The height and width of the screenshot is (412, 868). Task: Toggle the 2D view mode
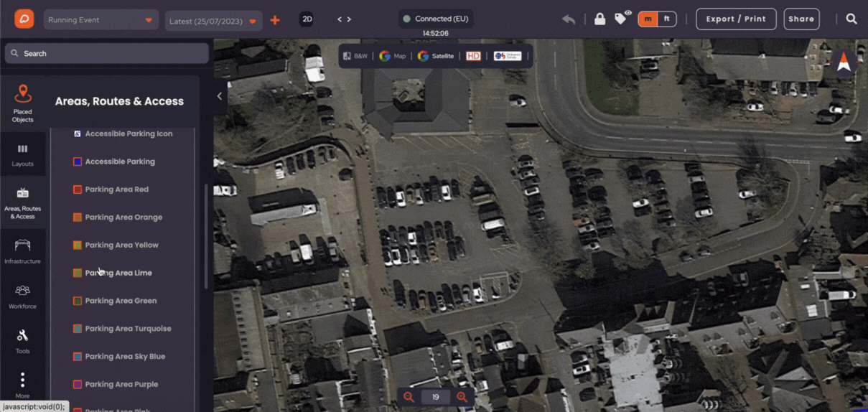tap(307, 19)
